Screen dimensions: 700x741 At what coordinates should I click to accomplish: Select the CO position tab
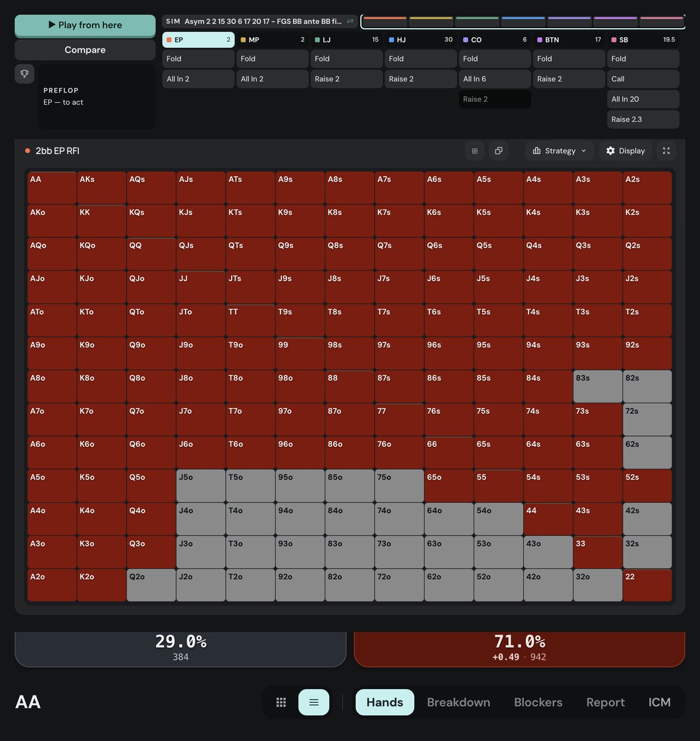tap(495, 40)
